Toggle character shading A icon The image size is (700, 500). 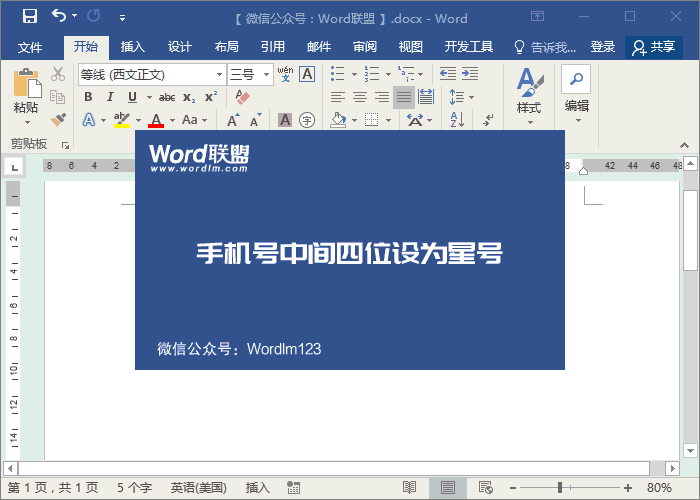[285, 120]
